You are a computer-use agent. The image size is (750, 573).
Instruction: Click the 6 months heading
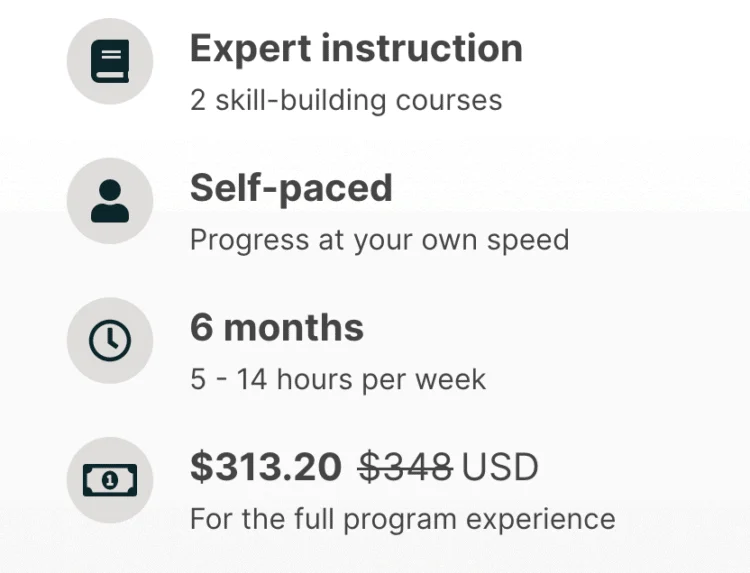[277, 328]
